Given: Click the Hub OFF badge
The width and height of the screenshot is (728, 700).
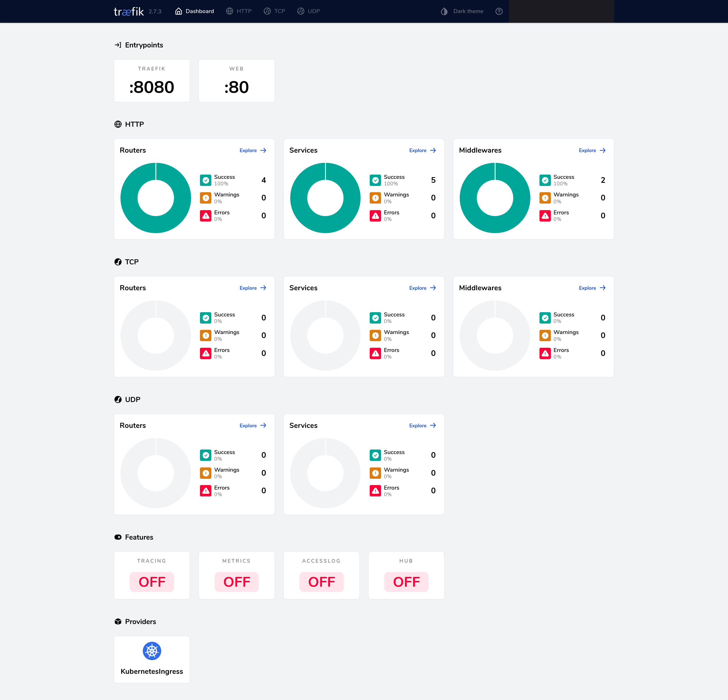Looking at the screenshot, I should 406,582.
